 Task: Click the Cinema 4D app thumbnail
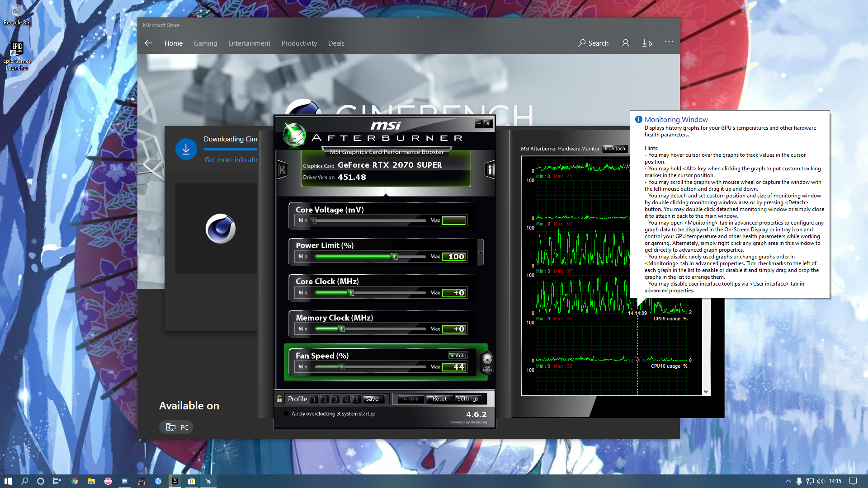point(221,229)
